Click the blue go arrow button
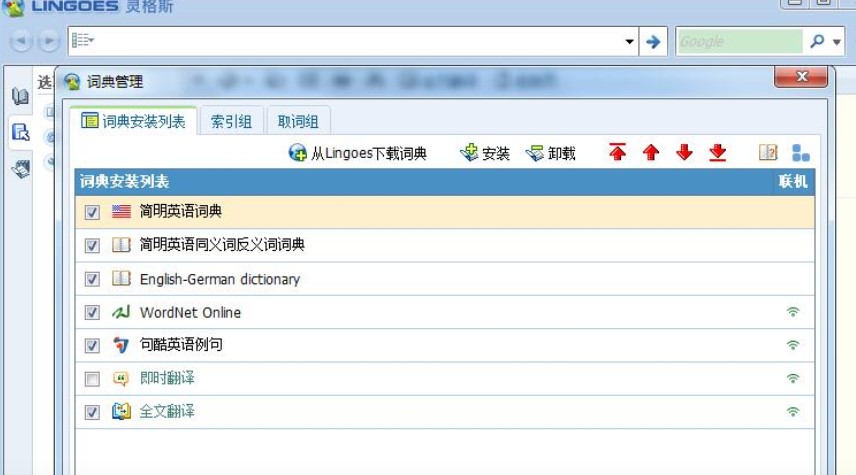 pyautogui.click(x=653, y=41)
